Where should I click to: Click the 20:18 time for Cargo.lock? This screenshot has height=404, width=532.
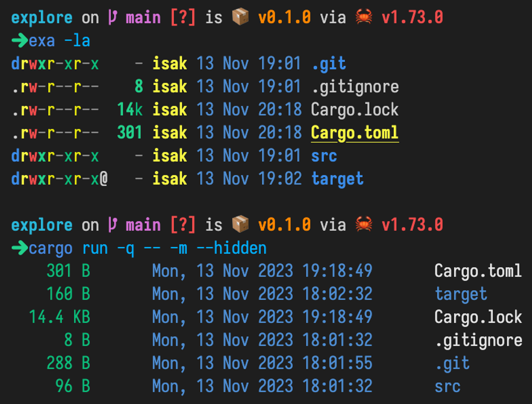280,109
